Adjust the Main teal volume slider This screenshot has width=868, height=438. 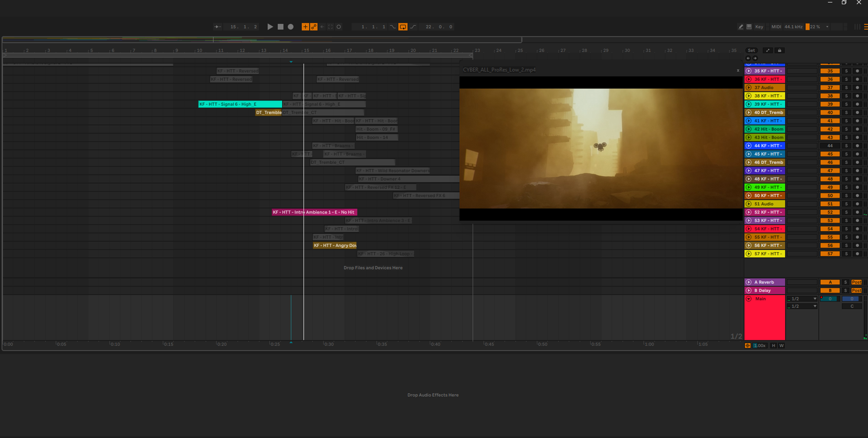pyautogui.click(x=829, y=299)
